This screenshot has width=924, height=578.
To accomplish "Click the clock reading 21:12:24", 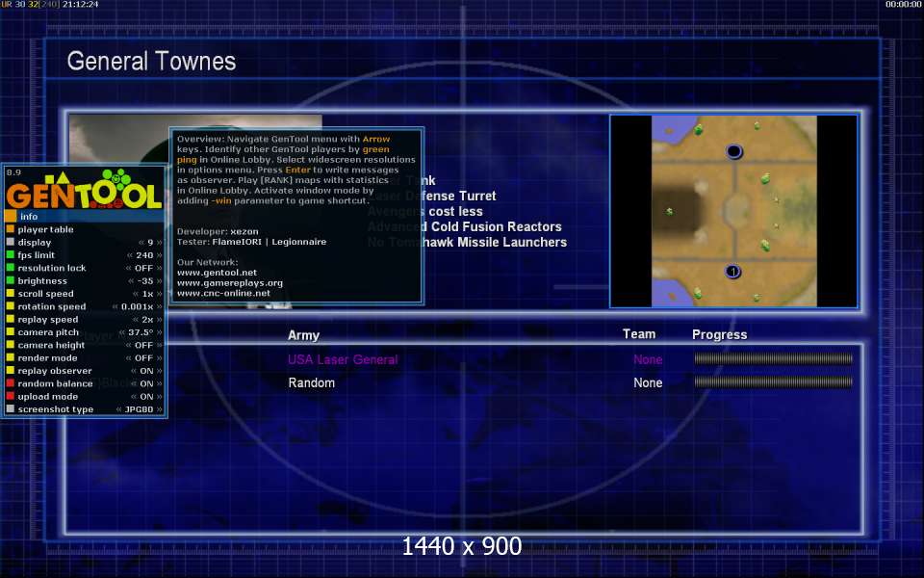I will (x=80, y=4).
